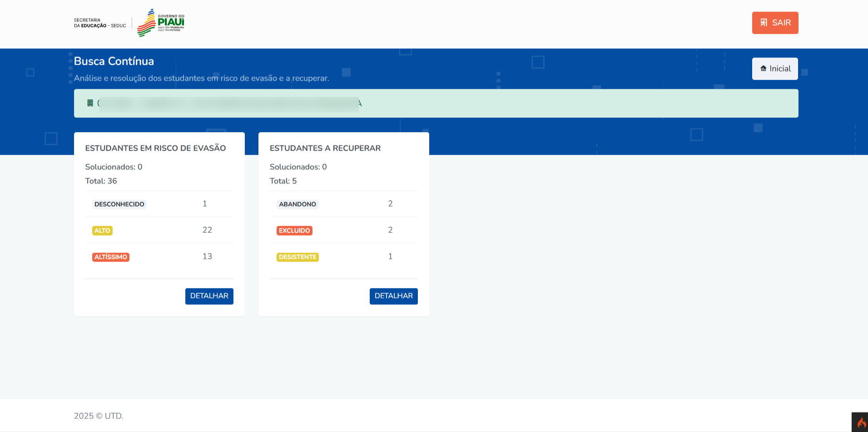Screen dimensions: 868x432
Task: Click the count 22 in the ALTO row
Action: pos(207,230)
